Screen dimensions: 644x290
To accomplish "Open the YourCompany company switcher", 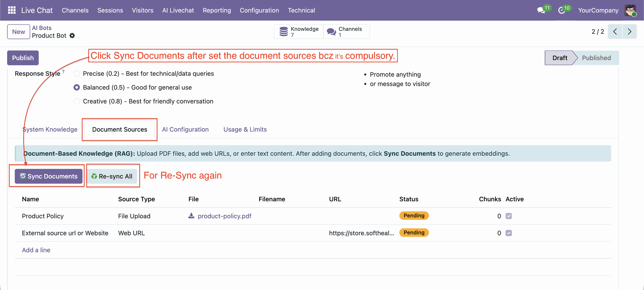I will [x=598, y=10].
